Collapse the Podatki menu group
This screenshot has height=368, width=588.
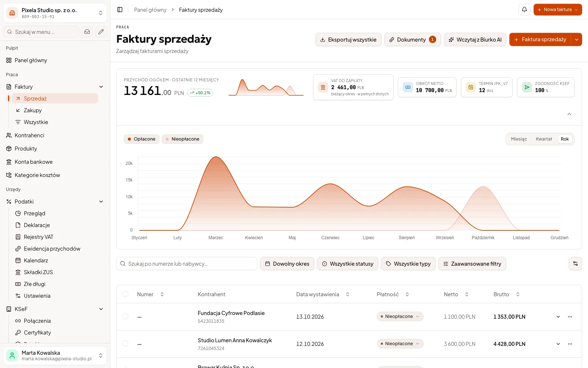click(101, 202)
